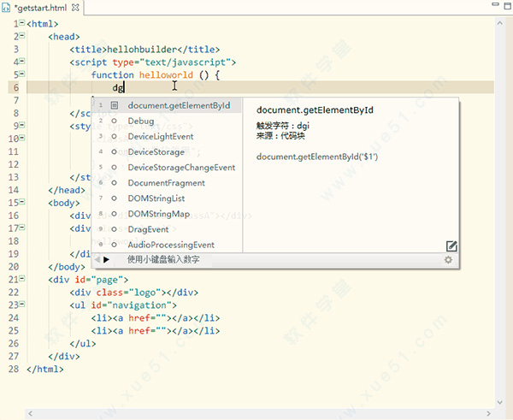This screenshot has height=420, width=513.
Task: Pick AudioProcessingEvent in the completion list
Action: coord(171,245)
